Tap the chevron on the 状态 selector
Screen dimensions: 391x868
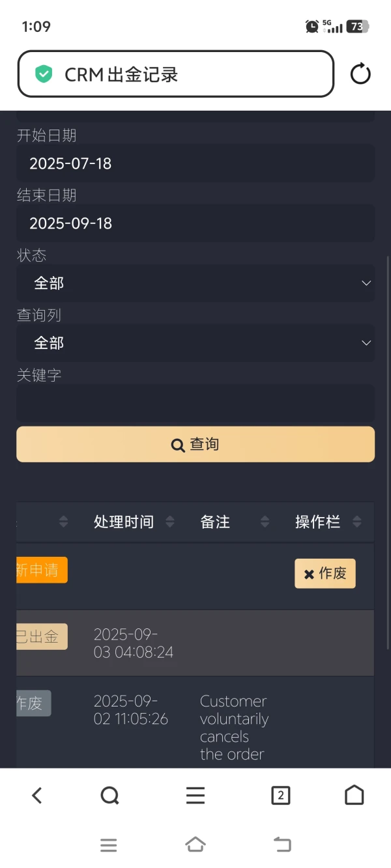(366, 283)
